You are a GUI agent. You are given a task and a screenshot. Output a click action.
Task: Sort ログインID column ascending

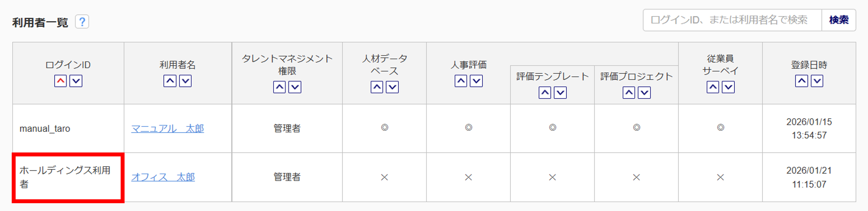pyautogui.click(x=60, y=81)
